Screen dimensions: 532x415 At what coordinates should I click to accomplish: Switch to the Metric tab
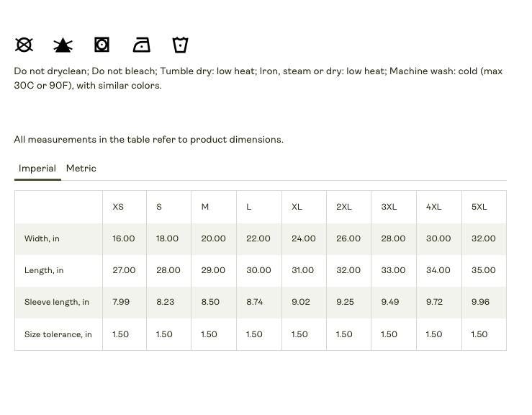pyautogui.click(x=81, y=169)
